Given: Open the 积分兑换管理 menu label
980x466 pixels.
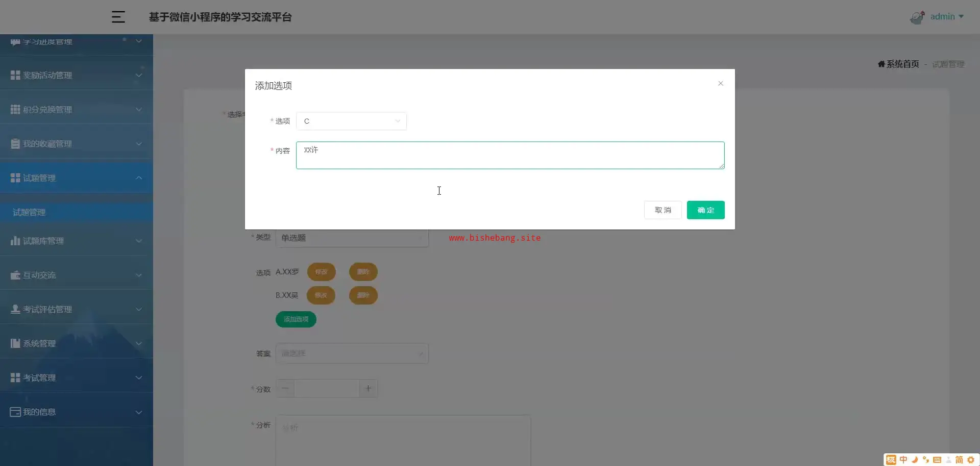Looking at the screenshot, I should pos(47,109).
